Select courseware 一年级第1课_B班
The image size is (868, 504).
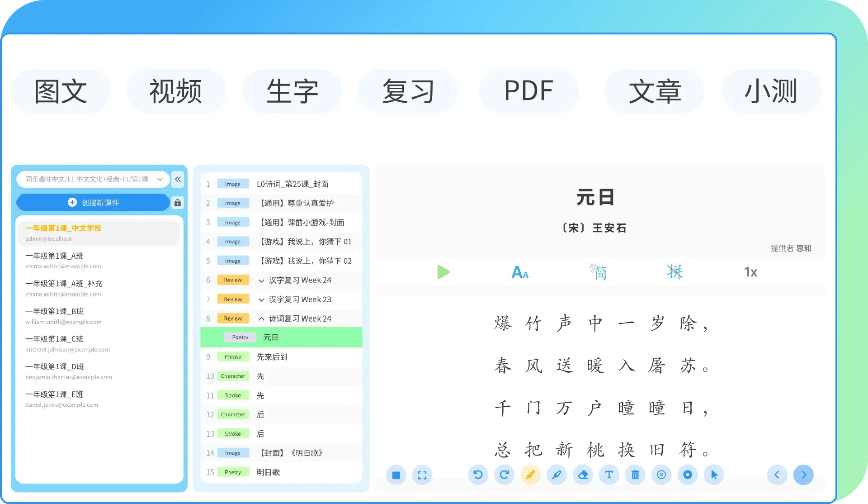[99, 316]
